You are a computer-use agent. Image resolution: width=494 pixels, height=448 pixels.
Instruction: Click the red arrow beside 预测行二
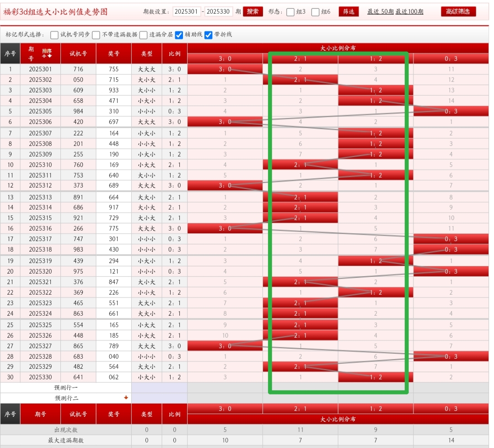pyautogui.click(x=126, y=398)
